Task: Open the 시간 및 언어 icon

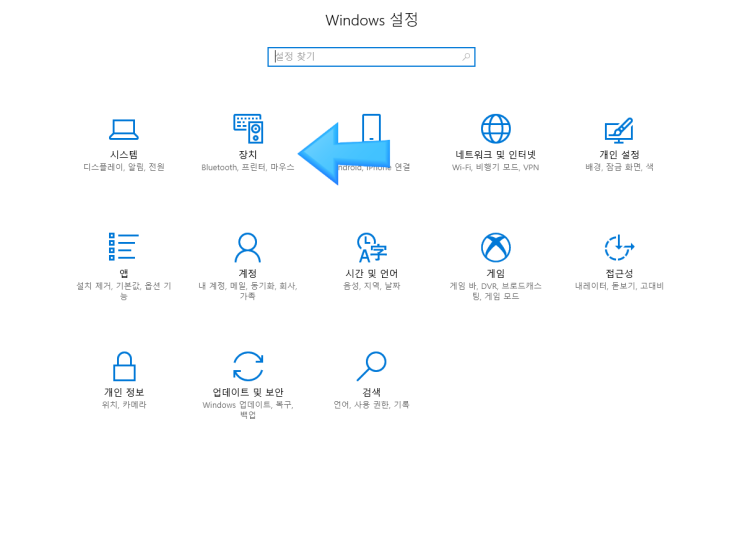Action: 372,247
